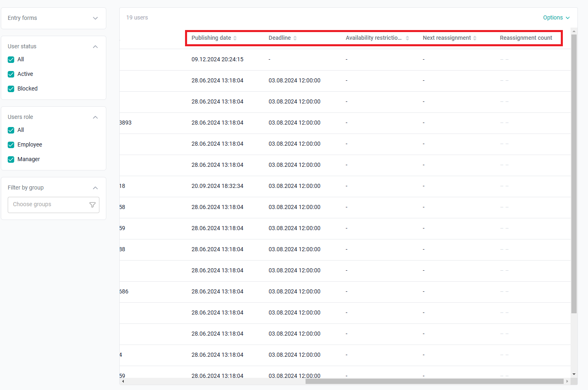Open the Options dropdown
Viewport: 588px width, 390px height.
(x=556, y=17)
